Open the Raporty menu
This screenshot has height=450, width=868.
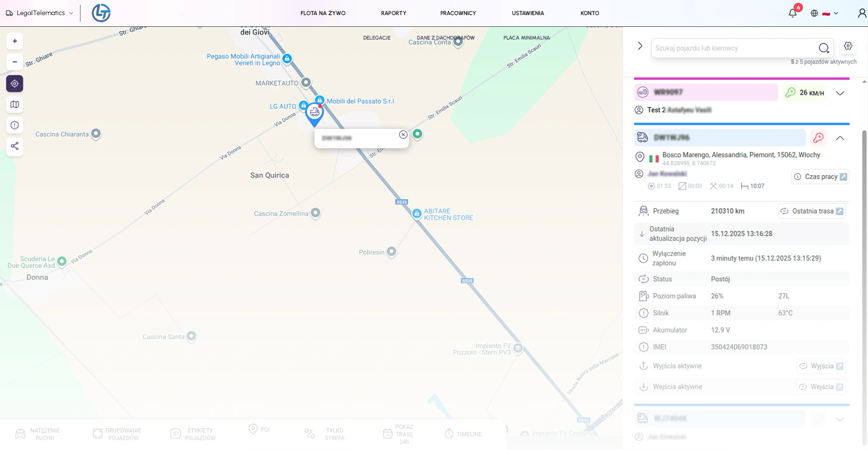tap(394, 13)
